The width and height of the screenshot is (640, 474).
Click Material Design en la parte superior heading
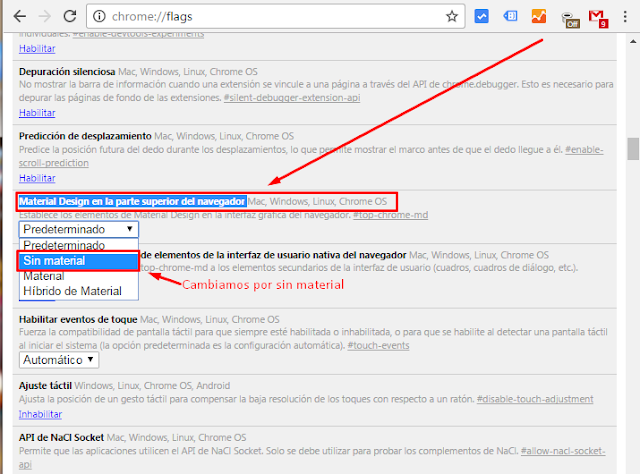132,202
